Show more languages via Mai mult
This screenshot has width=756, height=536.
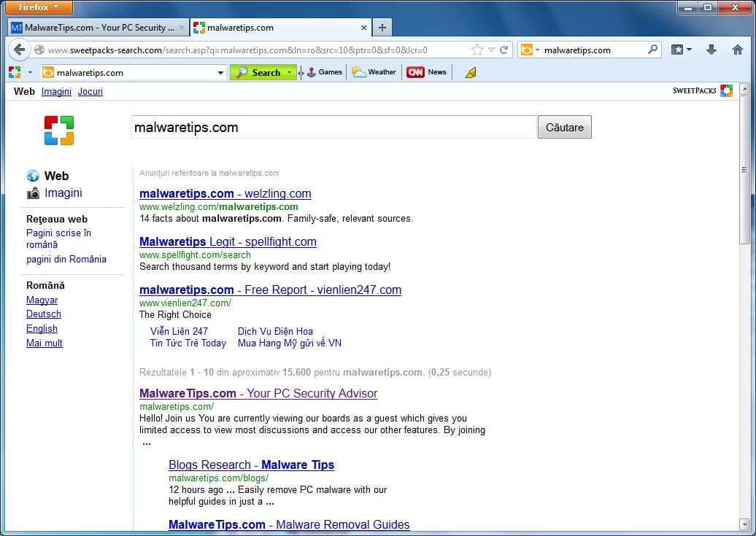(45, 343)
